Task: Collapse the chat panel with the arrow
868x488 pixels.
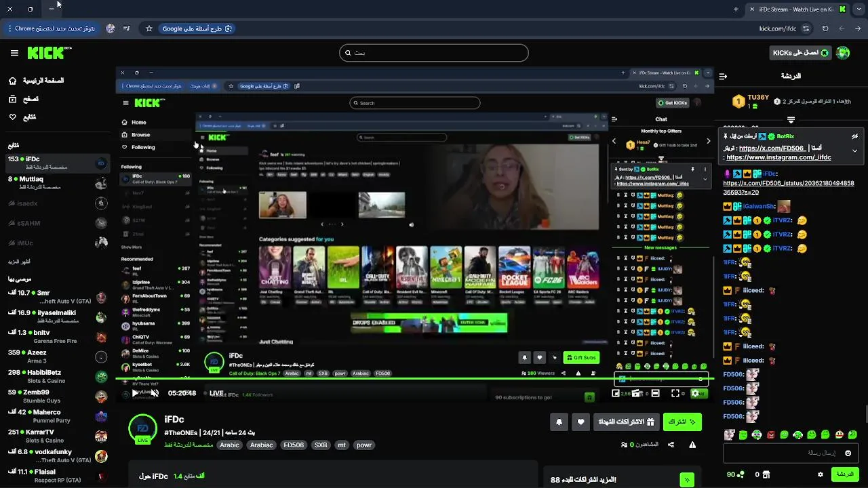Action: coord(723,76)
